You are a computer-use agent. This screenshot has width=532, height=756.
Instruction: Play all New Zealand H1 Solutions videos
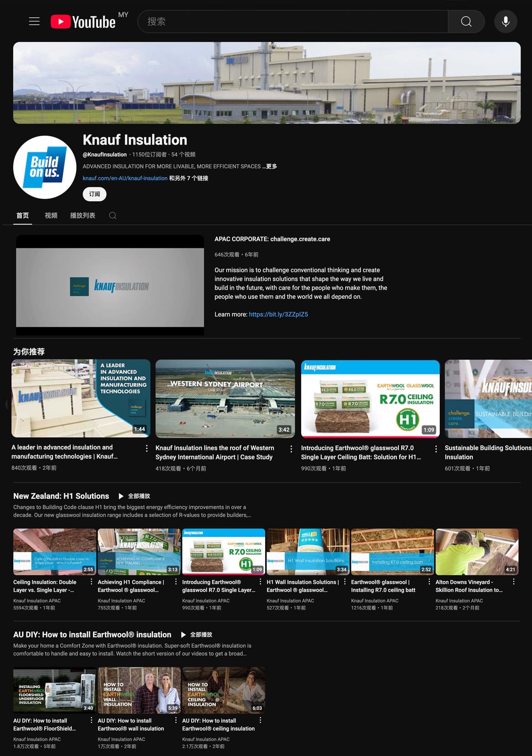tap(134, 496)
